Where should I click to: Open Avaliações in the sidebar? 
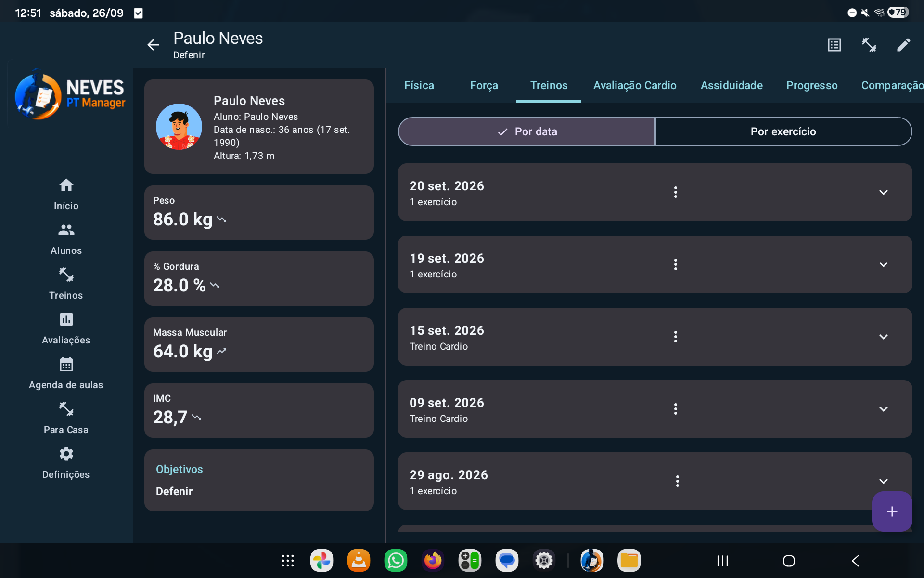point(66,328)
